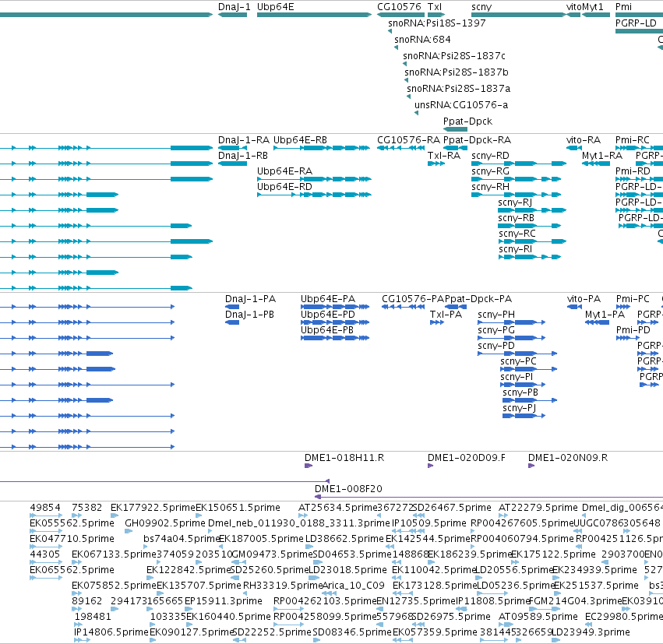
Task: Click the snoRNA:684 feature label
Action: pos(422,40)
